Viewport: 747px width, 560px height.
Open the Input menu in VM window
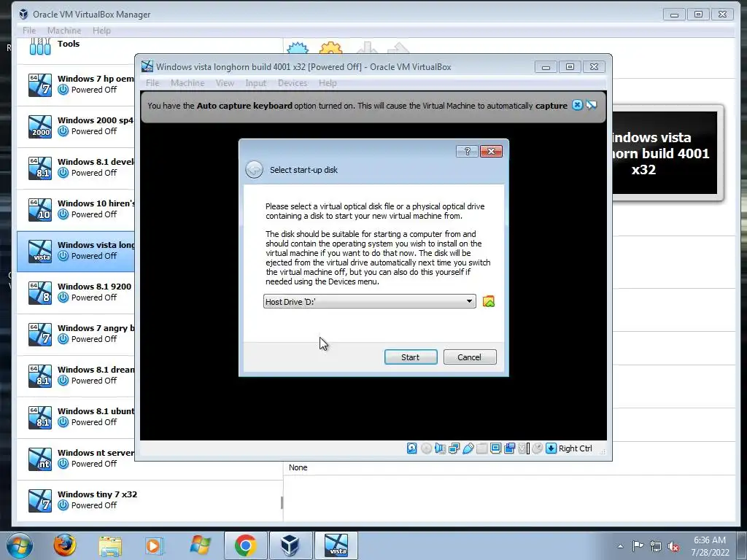256,83
